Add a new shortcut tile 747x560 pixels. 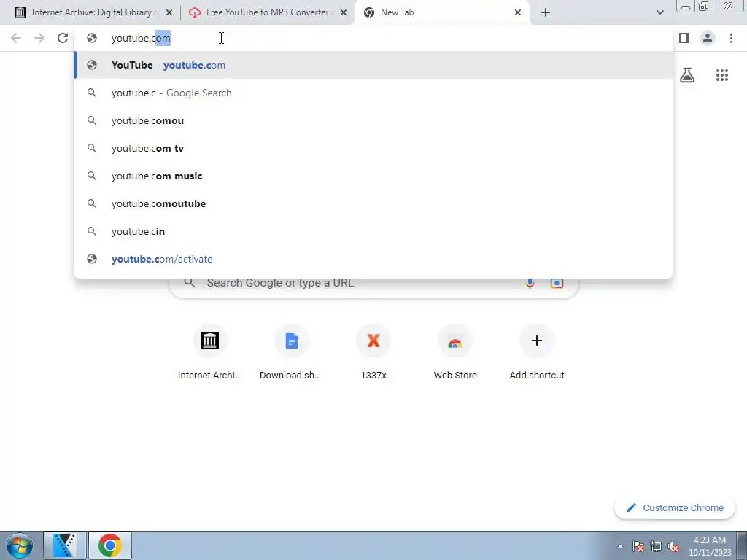(x=536, y=352)
